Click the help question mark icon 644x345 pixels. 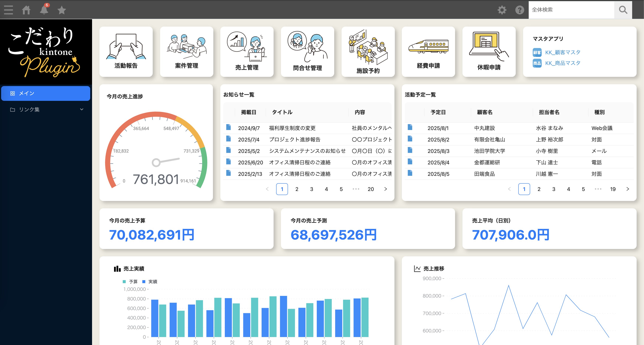tap(519, 10)
